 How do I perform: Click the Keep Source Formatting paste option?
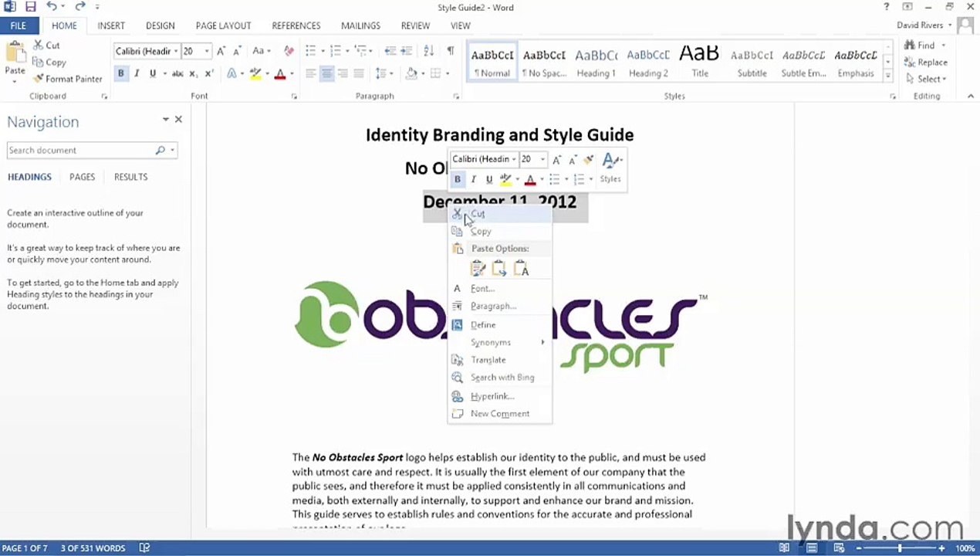478,269
